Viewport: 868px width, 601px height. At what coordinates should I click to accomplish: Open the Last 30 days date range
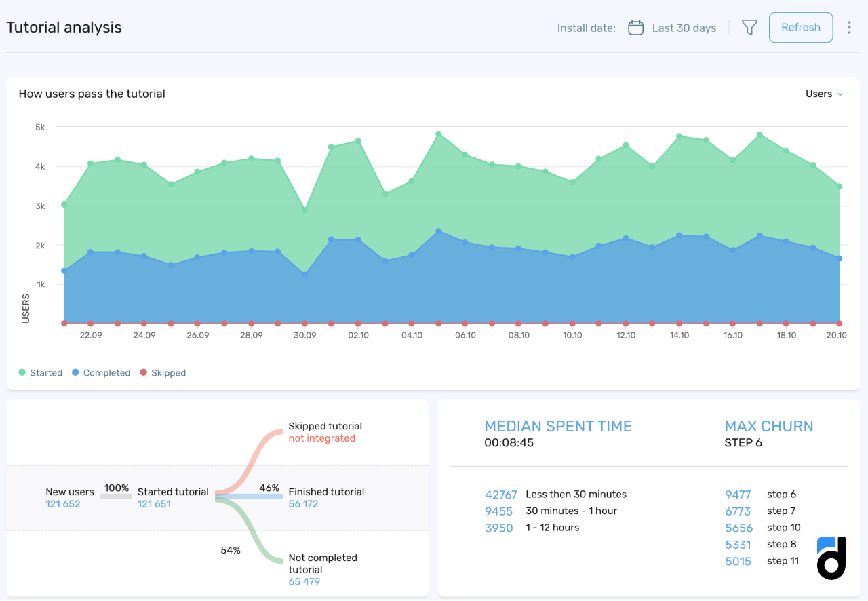[684, 28]
